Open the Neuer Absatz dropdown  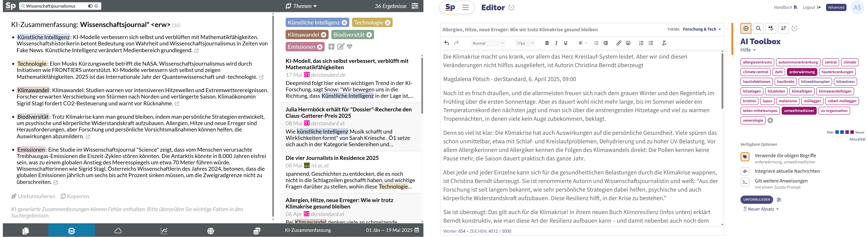pos(761,209)
